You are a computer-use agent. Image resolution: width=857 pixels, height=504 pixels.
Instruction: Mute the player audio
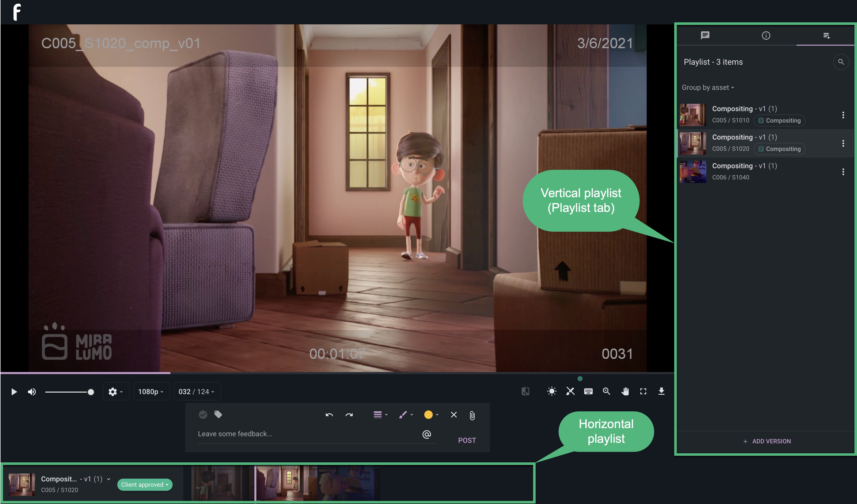click(x=32, y=391)
